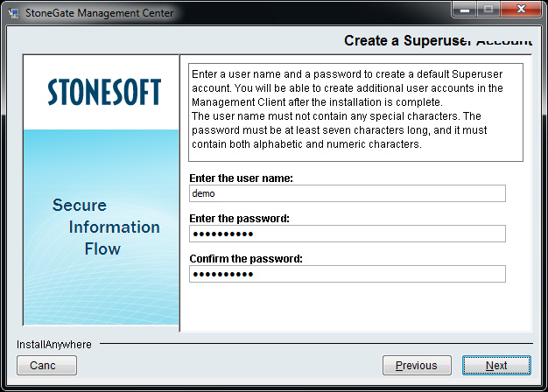Select the Confirm the password field
This screenshot has width=548, height=392.
click(348, 274)
